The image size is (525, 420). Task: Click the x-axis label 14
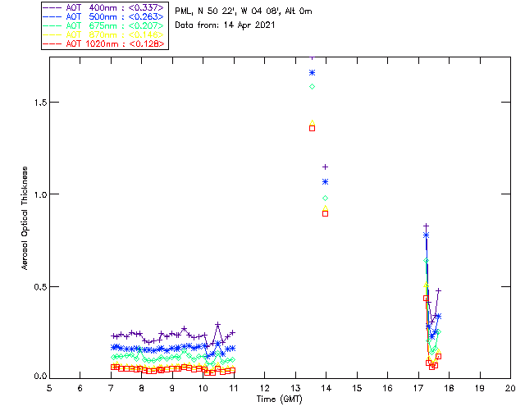[326, 388]
